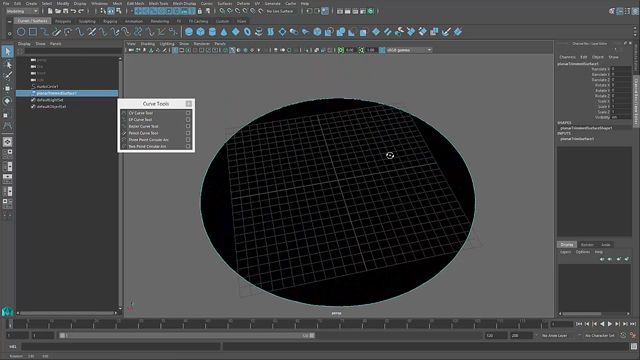640x360 pixels.
Task: Go to start of playback range
Action: coord(579,324)
